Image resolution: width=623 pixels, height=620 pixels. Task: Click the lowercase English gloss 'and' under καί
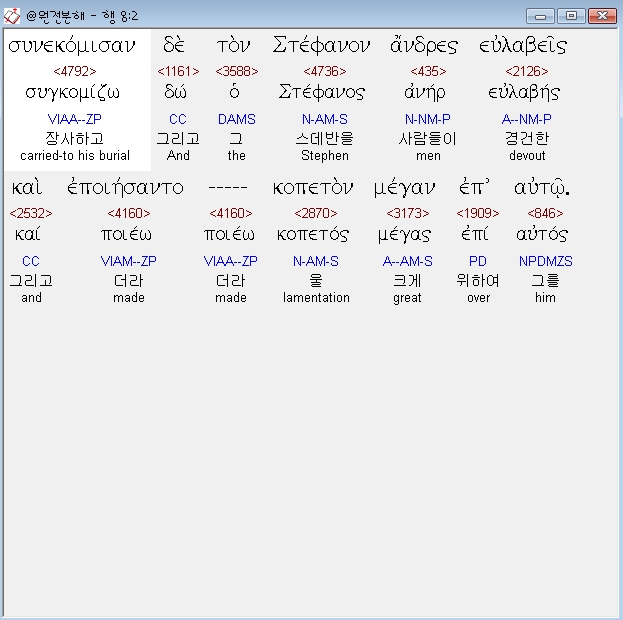pos(31,298)
